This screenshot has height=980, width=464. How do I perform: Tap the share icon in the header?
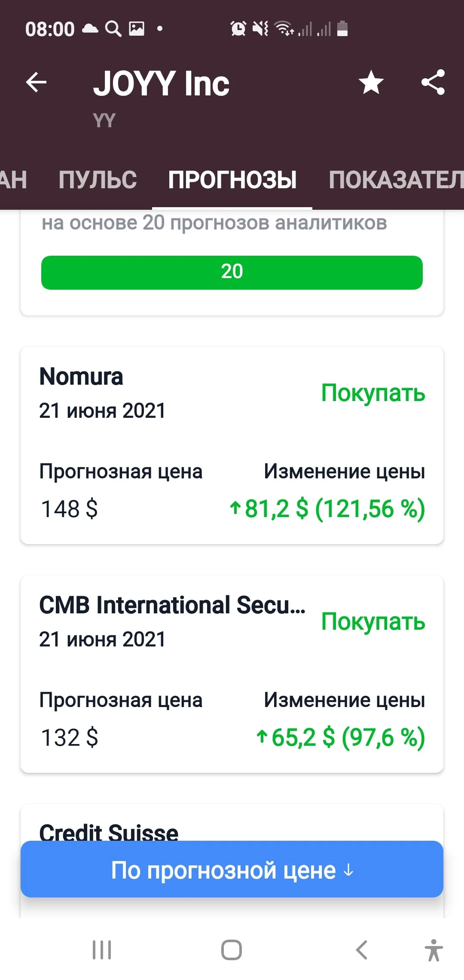tap(433, 82)
